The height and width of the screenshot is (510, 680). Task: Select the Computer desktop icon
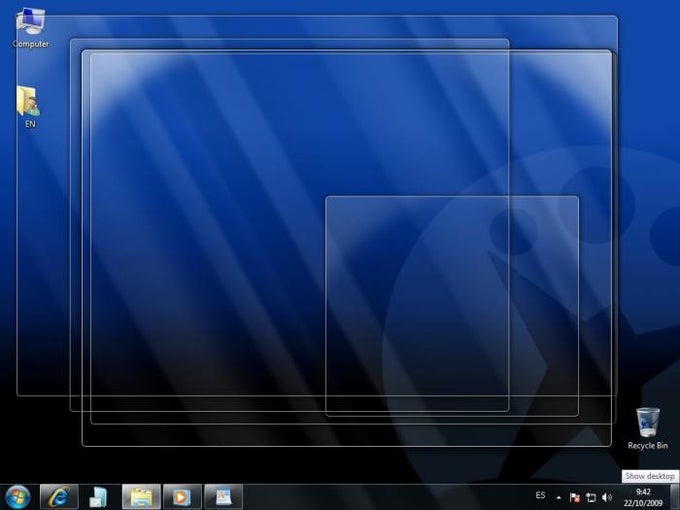30,27
